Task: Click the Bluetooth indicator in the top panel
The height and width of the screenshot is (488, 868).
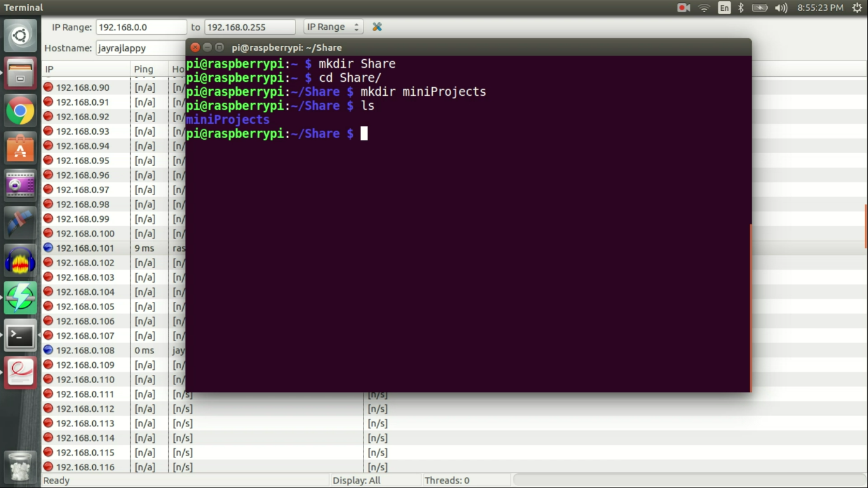Action: [740, 8]
